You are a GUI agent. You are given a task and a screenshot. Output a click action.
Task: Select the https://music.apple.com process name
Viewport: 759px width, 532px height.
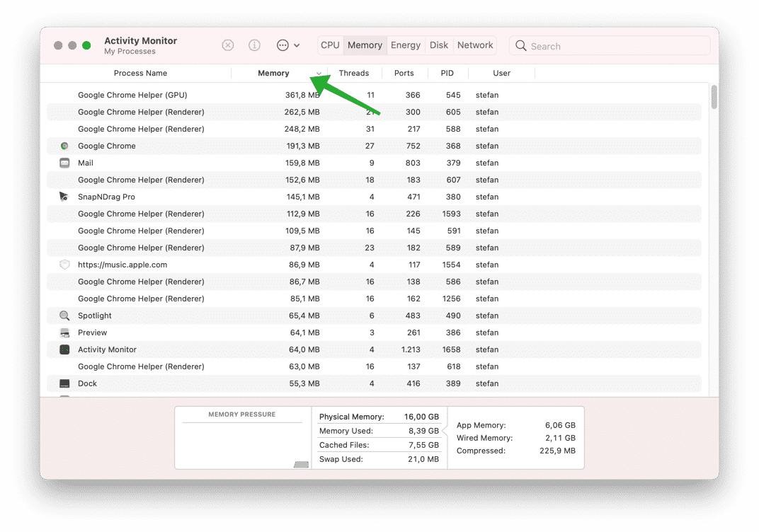[122, 265]
